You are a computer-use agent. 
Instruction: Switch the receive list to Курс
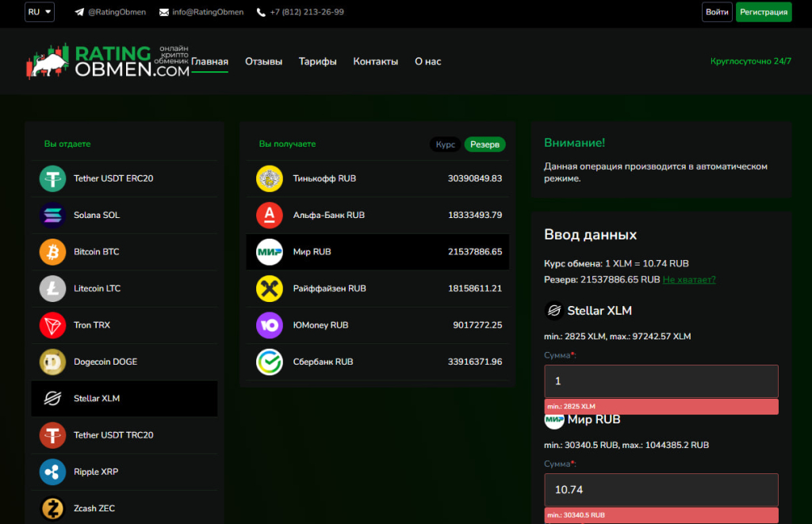coord(446,144)
